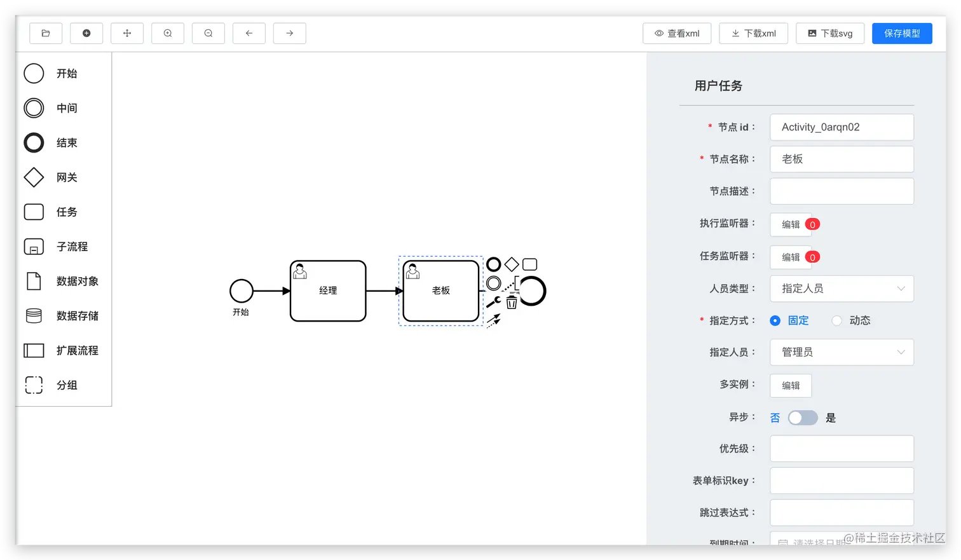Click the 跳过表达式 input field

[x=842, y=512]
